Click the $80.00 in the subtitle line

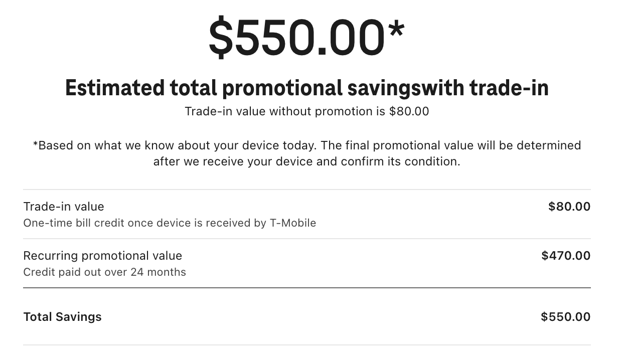[x=409, y=111]
